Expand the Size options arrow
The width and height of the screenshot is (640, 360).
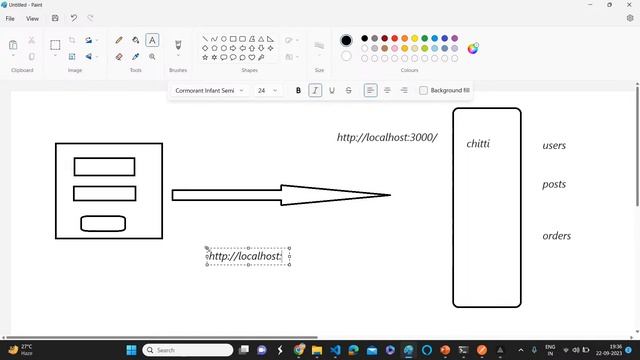[x=319, y=56]
